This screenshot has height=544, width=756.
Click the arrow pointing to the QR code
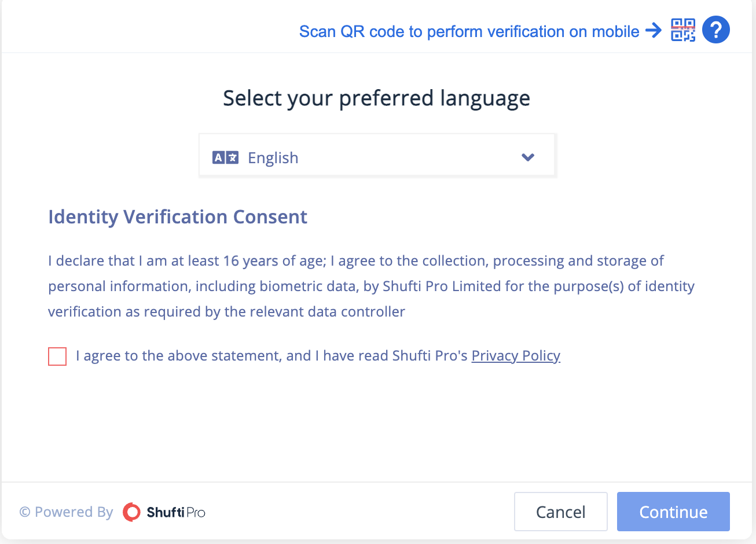654,30
